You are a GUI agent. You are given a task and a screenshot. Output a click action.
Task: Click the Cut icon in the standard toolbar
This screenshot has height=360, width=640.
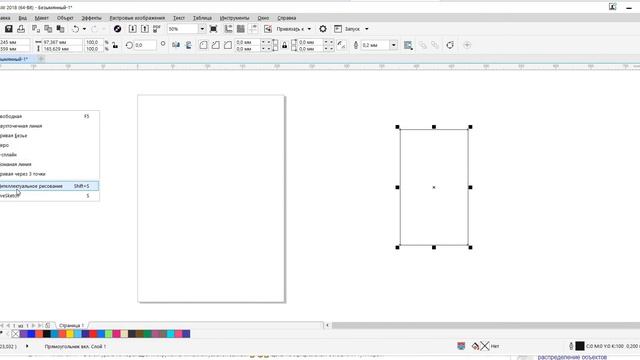(36, 29)
